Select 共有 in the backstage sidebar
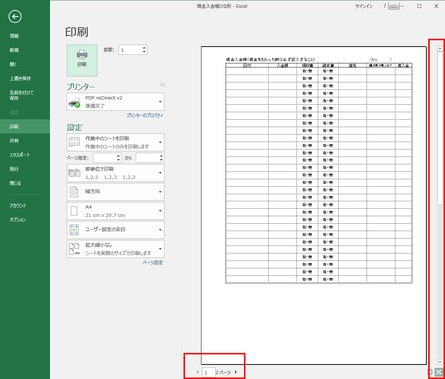 (x=14, y=141)
